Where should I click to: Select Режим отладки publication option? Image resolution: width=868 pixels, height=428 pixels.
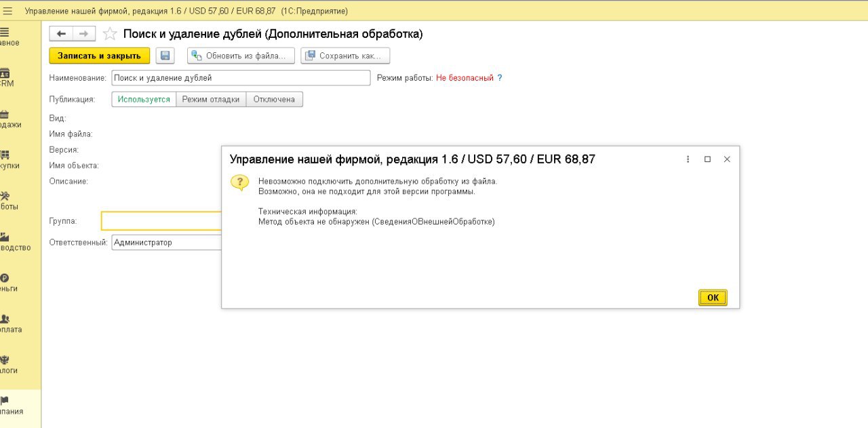pyautogui.click(x=211, y=99)
